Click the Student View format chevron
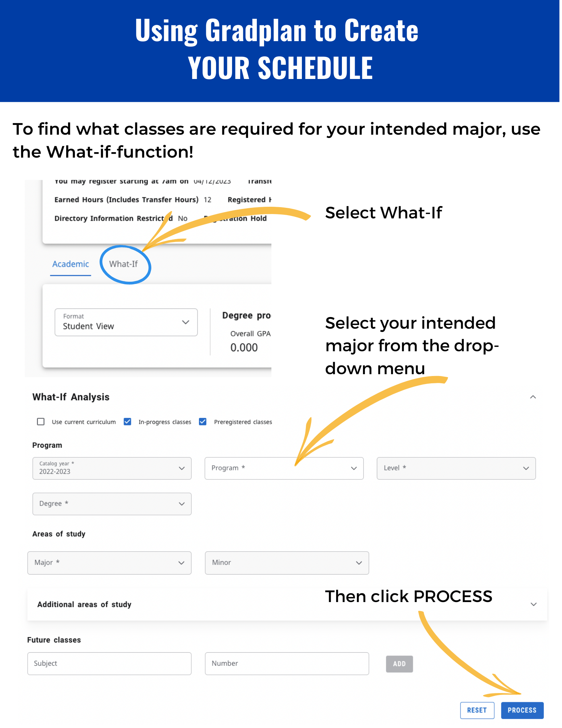 [x=186, y=322]
